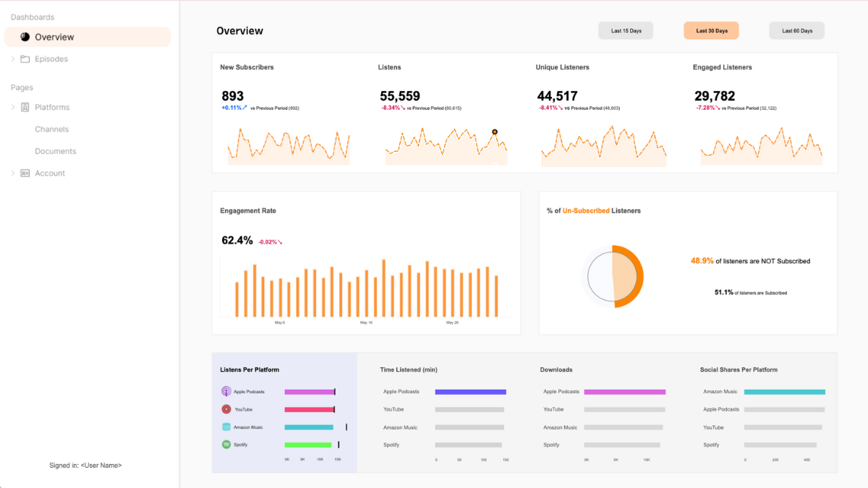Screen dimensions: 868x488
Task: Click the Amazon Music platform icon
Action: 226,427
